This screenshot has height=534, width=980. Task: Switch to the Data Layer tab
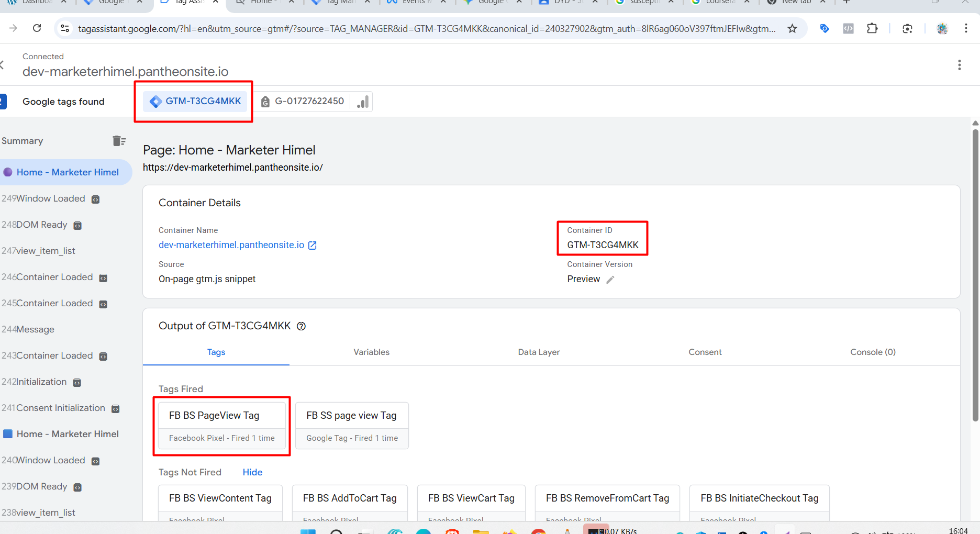539,352
